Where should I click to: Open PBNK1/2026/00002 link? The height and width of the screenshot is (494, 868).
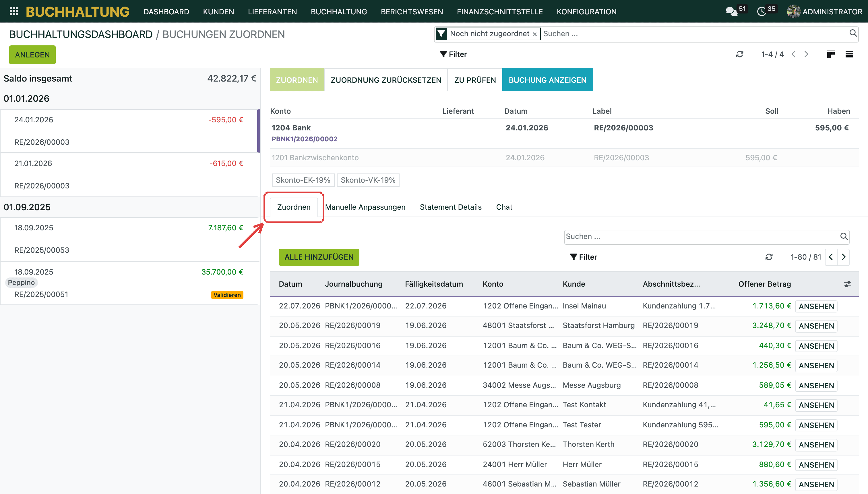(x=305, y=139)
